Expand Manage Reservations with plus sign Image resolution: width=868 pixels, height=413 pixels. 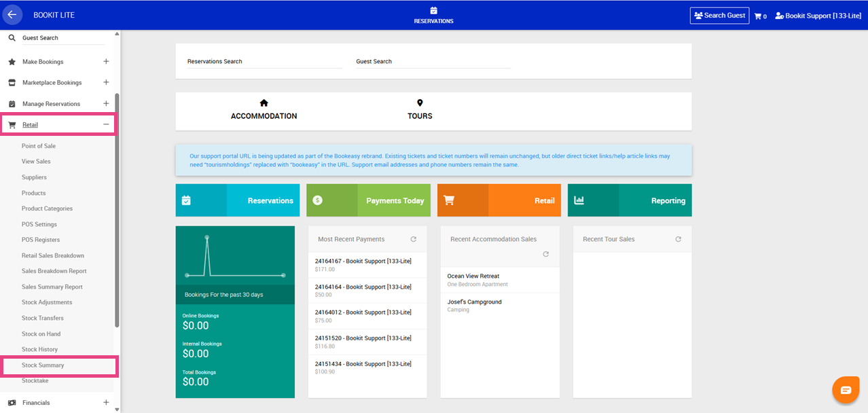pyautogui.click(x=106, y=103)
